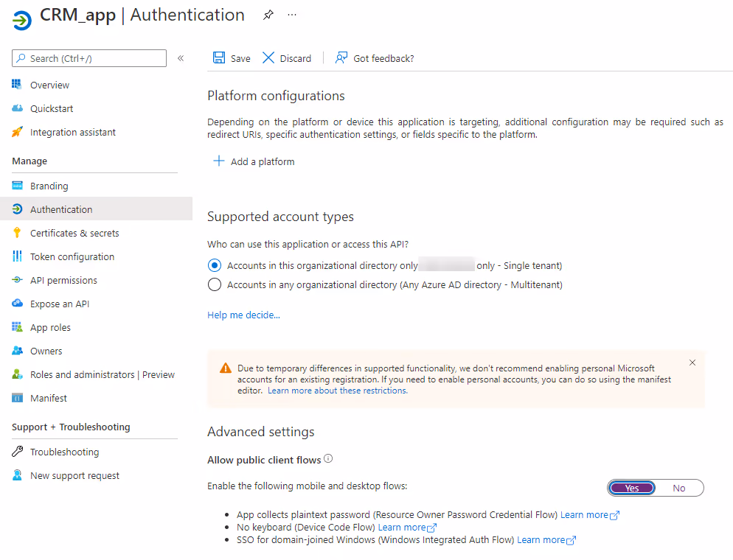Dismiss the personal accounts warning banner
The width and height of the screenshot is (733, 560).
(x=692, y=363)
